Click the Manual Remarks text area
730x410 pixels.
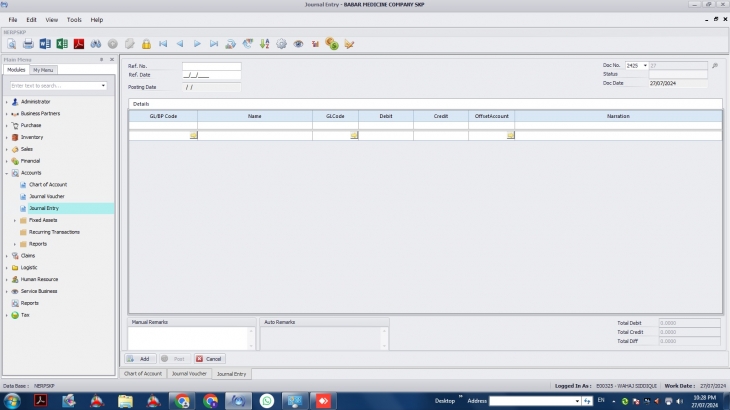188,338
